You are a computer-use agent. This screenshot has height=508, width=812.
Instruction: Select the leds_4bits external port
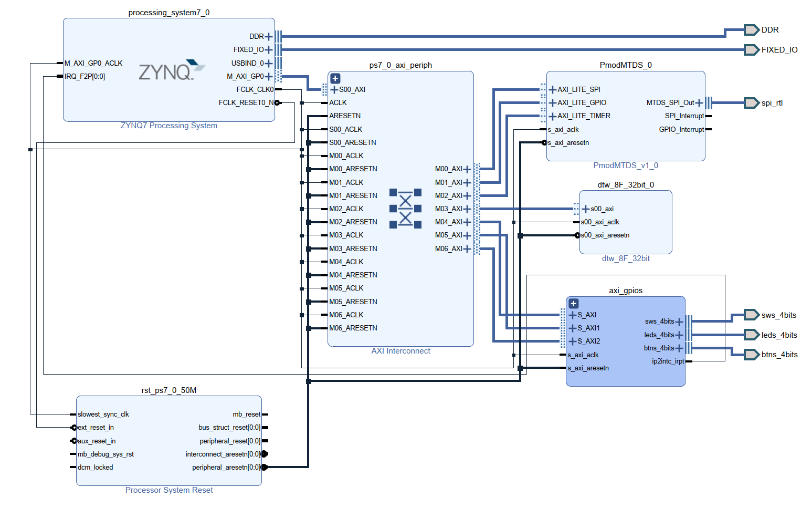[752, 335]
